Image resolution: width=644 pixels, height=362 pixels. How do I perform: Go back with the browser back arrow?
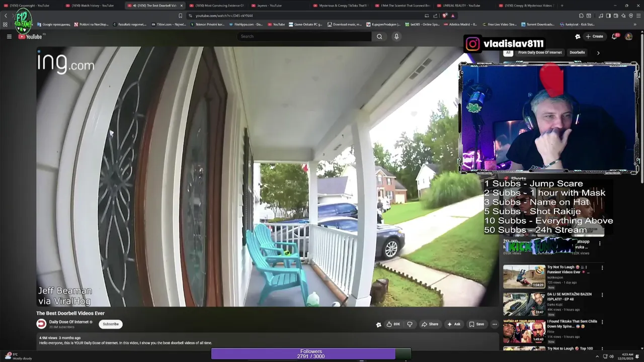(x=6, y=16)
